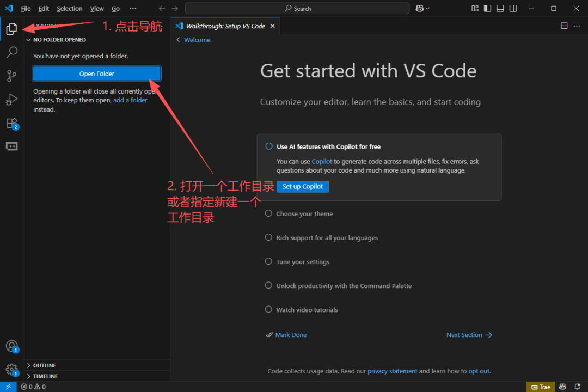Go forward with the navigation arrow
Viewport: 588px width, 392px height.
[175, 8]
